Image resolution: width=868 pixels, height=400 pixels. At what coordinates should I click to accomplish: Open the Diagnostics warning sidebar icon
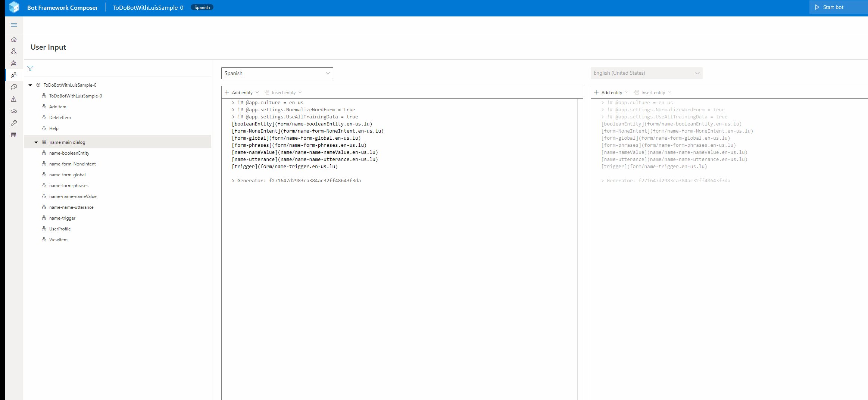14,99
